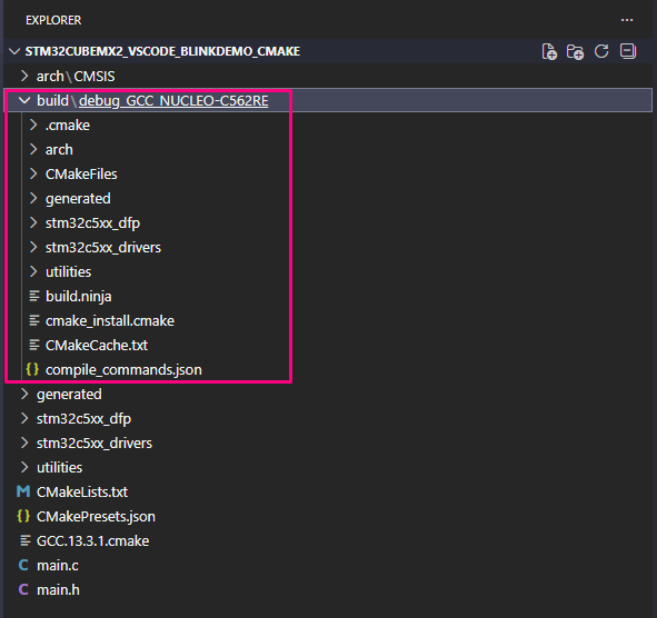Open the build.ninja file
This screenshot has width=657, height=618.
(x=80, y=296)
